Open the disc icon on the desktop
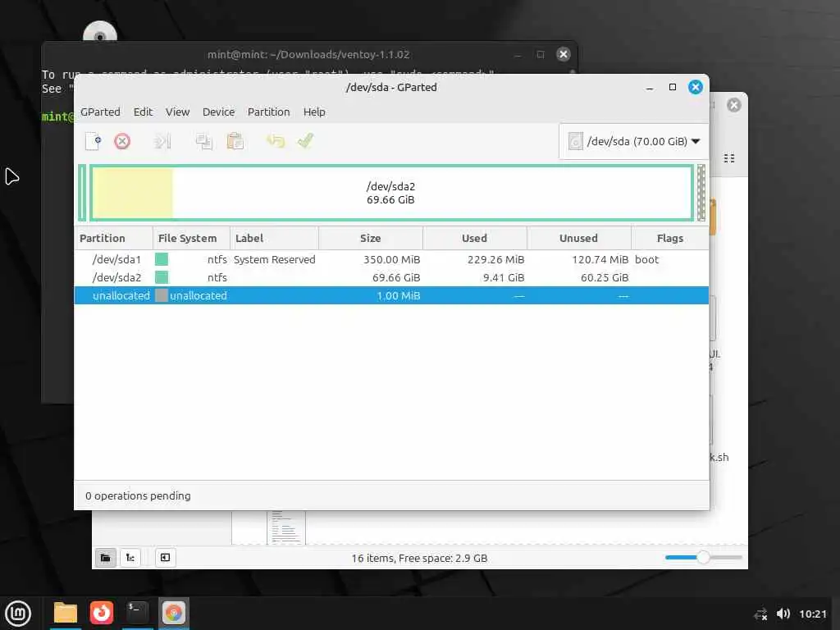Screen dimensions: 840x630 tap(100, 32)
